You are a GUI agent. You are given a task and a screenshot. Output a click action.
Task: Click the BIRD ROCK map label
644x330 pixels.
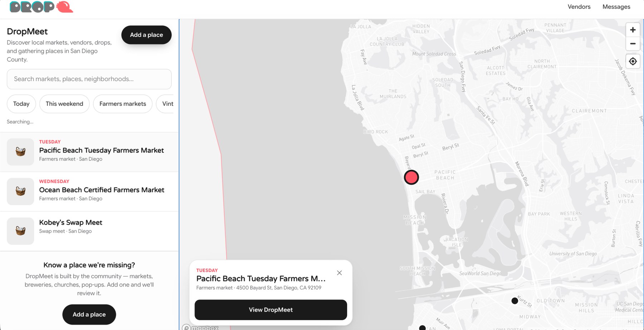[376, 132]
